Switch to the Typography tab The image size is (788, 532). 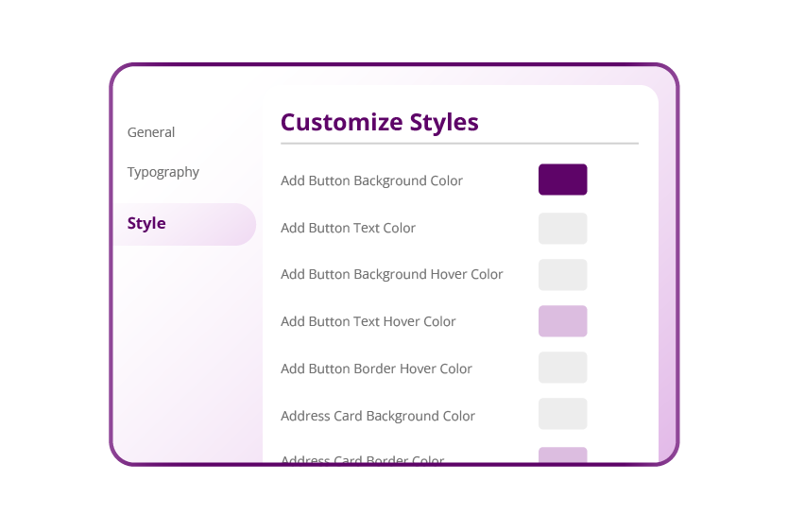[x=163, y=172]
